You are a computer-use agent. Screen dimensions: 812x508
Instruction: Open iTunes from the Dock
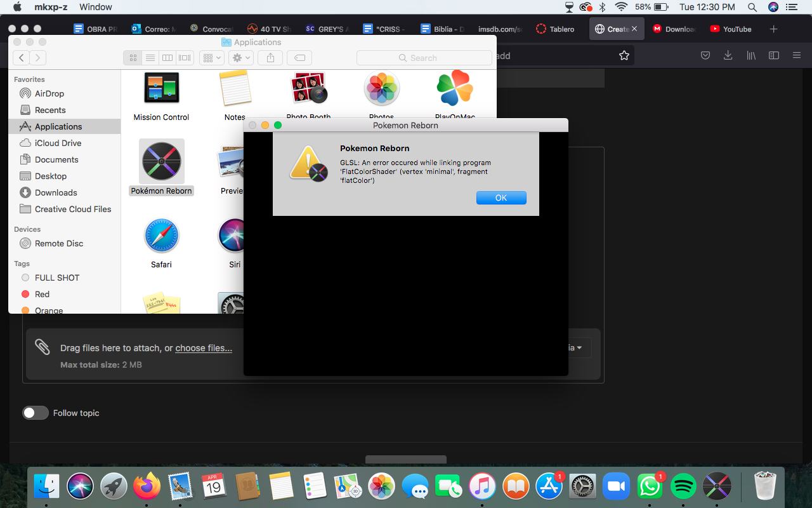482,487
